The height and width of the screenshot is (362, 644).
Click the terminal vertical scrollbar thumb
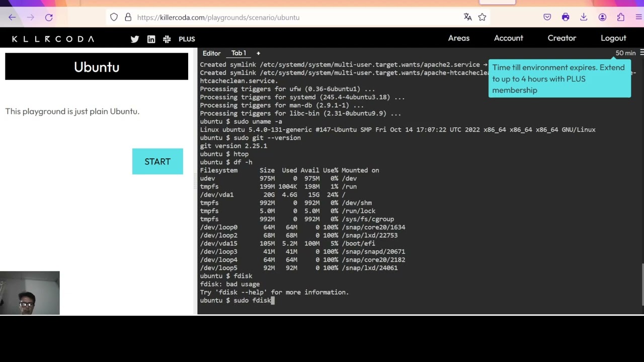click(642, 284)
